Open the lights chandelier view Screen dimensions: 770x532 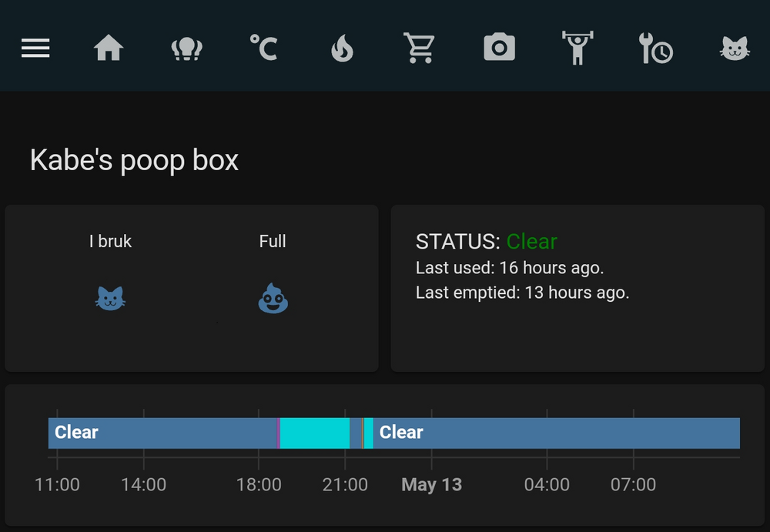pos(186,49)
